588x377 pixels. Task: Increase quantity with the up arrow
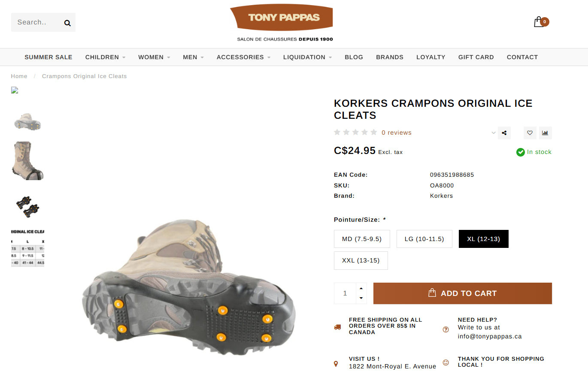361,288
